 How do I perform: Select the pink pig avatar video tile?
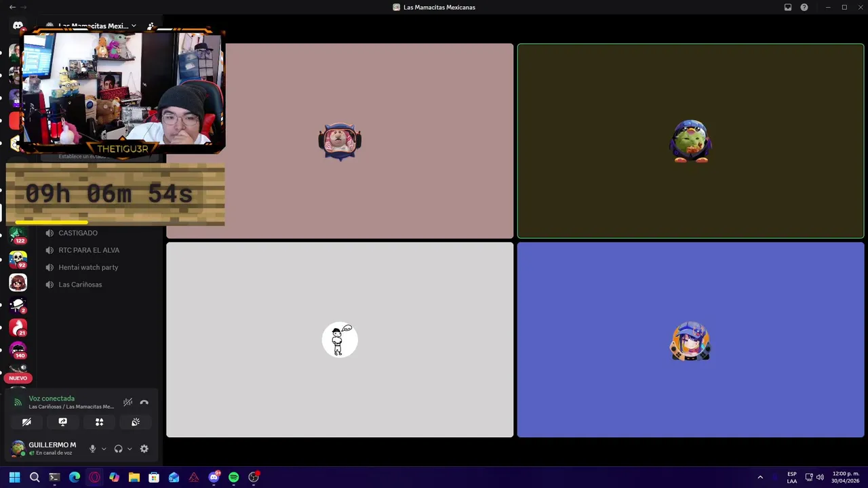coord(340,141)
